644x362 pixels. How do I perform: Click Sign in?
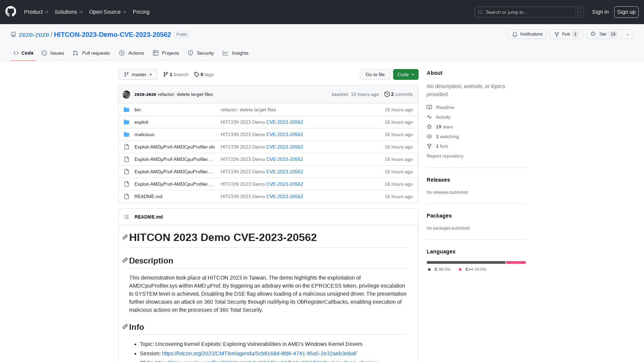click(600, 12)
